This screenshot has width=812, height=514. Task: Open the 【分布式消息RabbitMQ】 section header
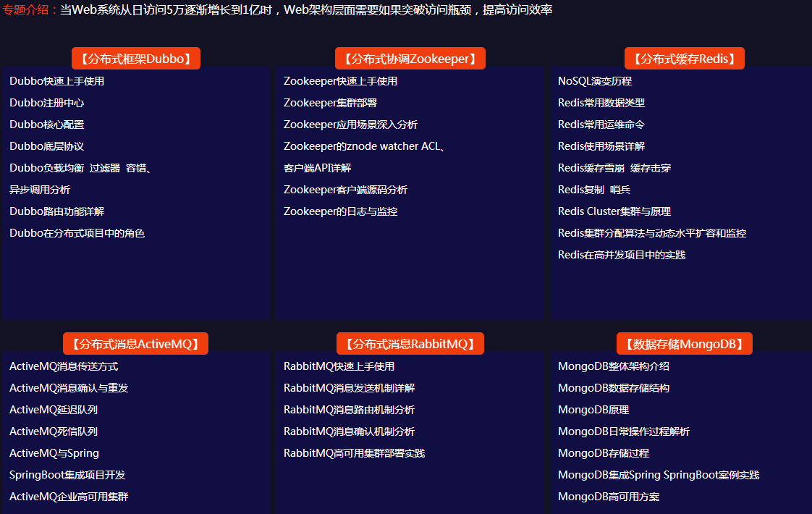[x=410, y=343]
